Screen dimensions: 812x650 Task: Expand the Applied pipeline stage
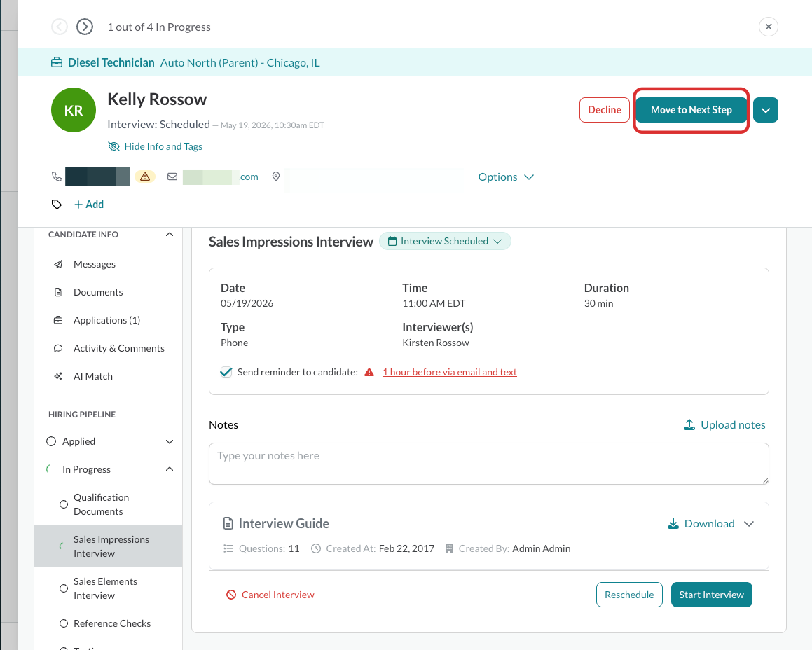(170, 442)
